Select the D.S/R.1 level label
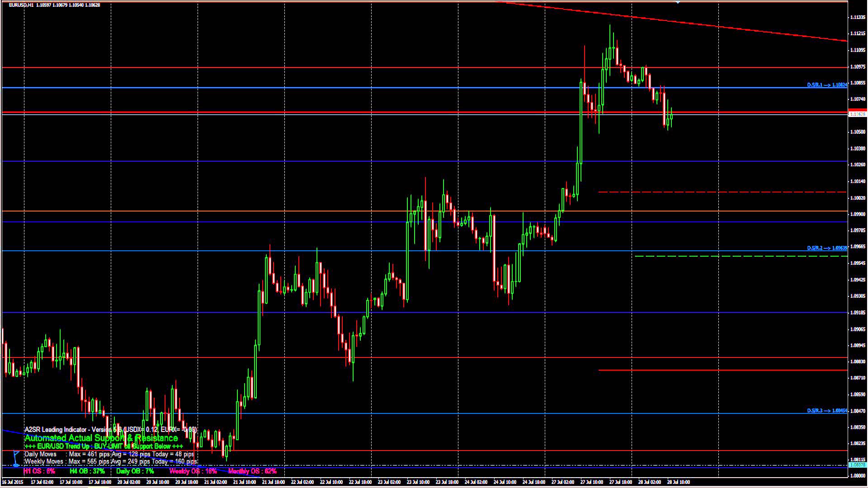This screenshot has width=868, height=488. point(826,85)
